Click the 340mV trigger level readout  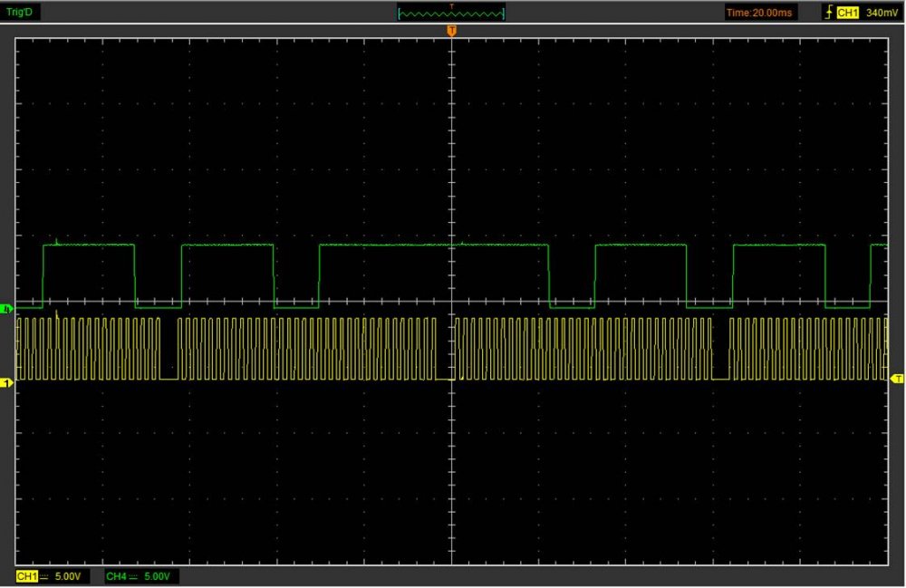[881, 13]
